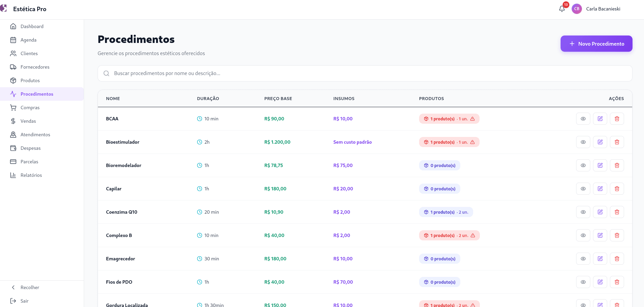The width and height of the screenshot is (644, 307).
Task: Click the BCAA 1 produto(s) warning badge
Action: [x=449, y=119]
